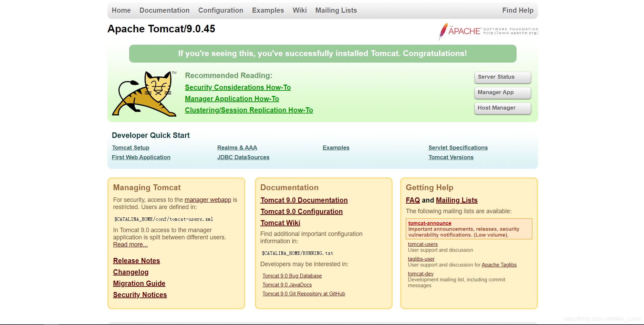Open the Migration Guide link
This screenshot has width=644, height=325.
(139, 283)
